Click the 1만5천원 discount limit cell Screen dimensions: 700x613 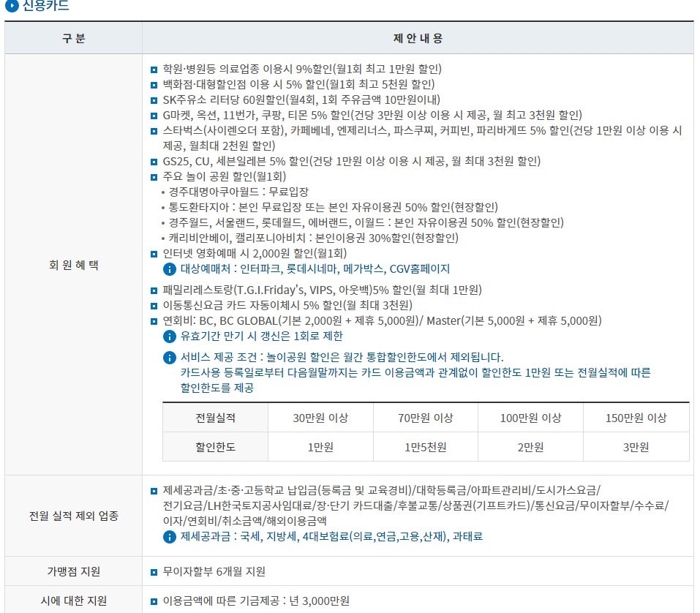click(426, 447)
